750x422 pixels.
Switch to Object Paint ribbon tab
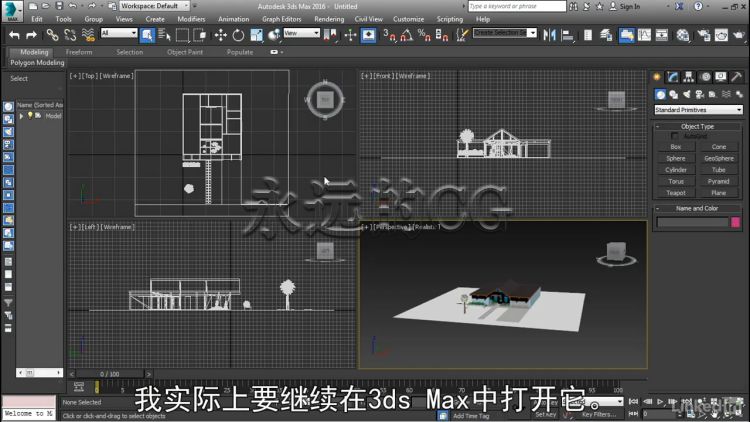click(185, 52)
